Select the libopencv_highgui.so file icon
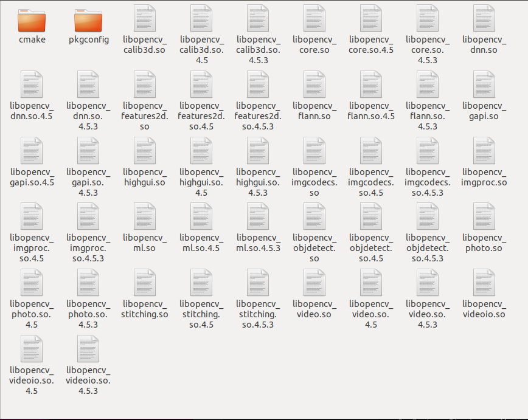 [x=145, y=151]
